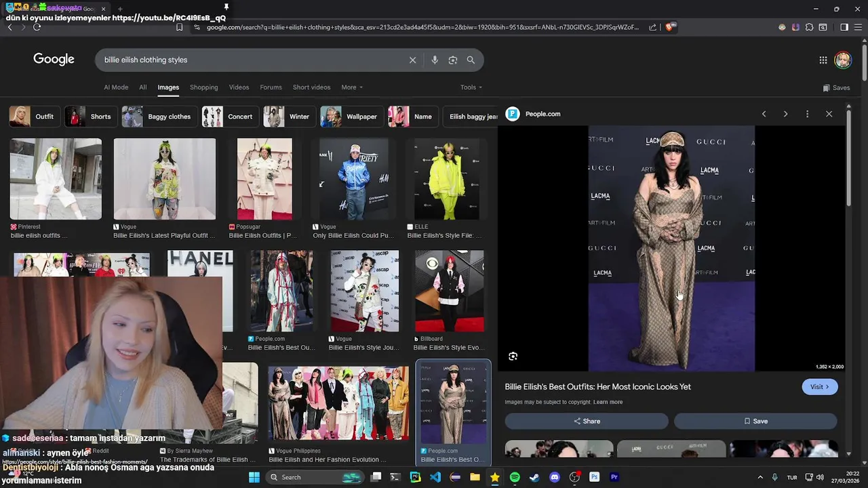This screenshot has width=868, height=488.
Task: Open PyCharm from the taskbar
Action: [415, 477]
